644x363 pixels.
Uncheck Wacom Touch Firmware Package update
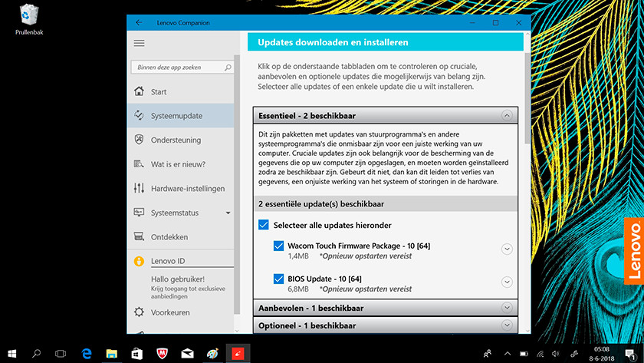click(278, 246)
